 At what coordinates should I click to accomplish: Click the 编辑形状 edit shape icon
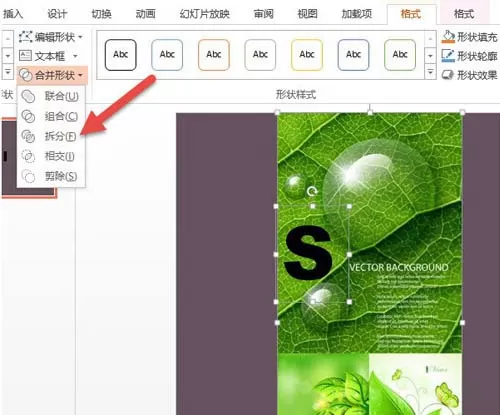25,37
